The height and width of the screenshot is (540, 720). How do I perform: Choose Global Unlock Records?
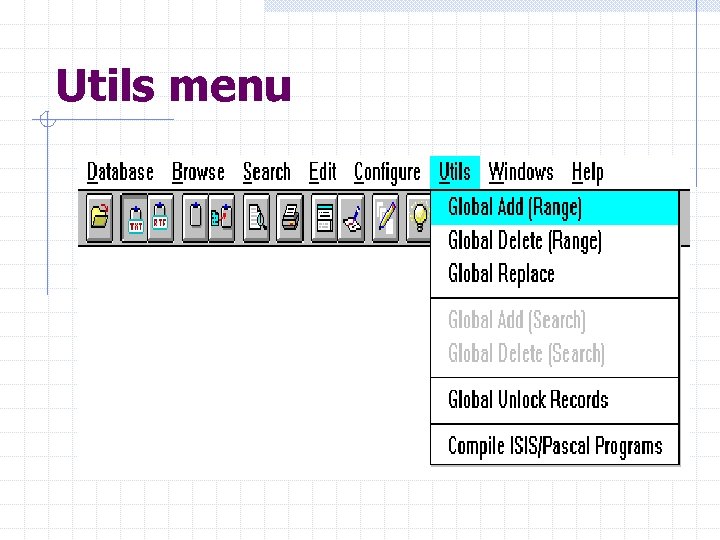click(x=555, y=400)
